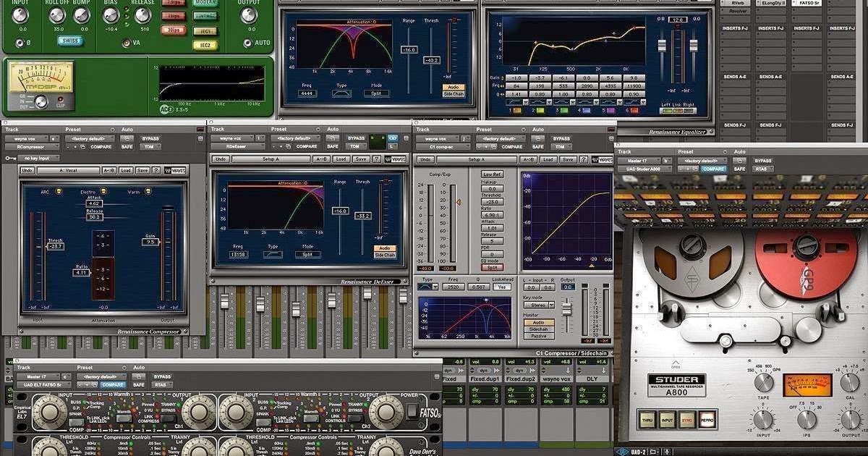Open the help question mark in RCompressor
Viewport: 868px width, 456px height.
pos(156,171)
